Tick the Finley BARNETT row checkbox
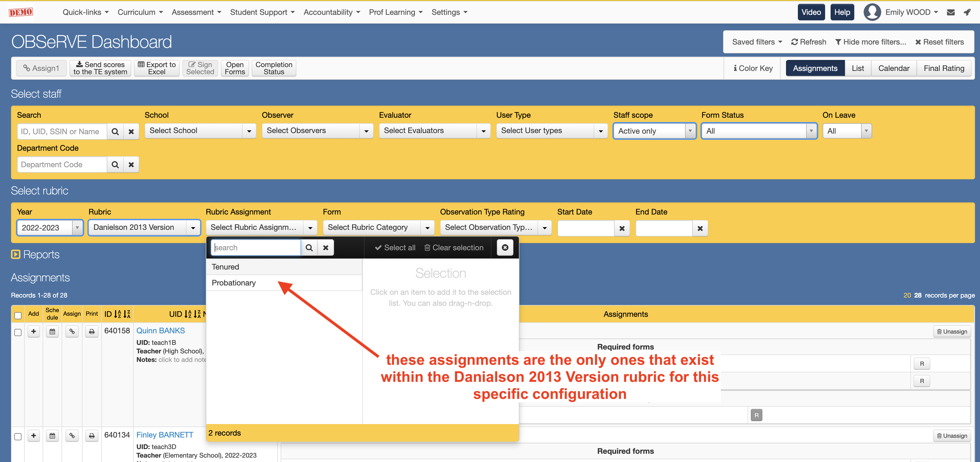This screenshot has height=462, width=980. 18,436
